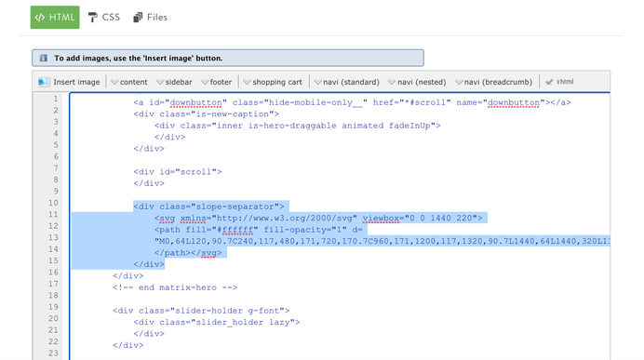Insert the sidebar placeholder
Image resolution: width=644 pixels, height=360 pixels.
[x=174, y=82]
